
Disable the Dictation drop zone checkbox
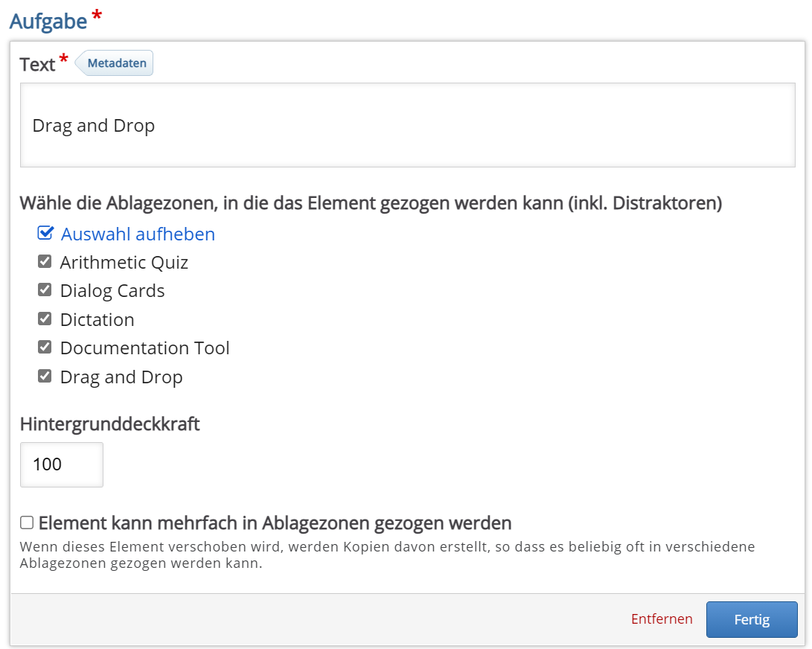(45, 319)
